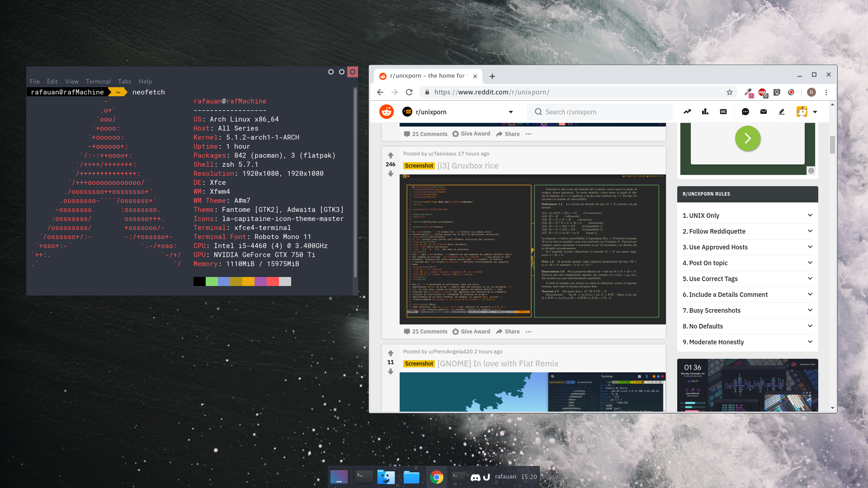Toggle upvote on the Gruvbox rice post
This screenshot has width=868, height=488.
tap(391, 155)
